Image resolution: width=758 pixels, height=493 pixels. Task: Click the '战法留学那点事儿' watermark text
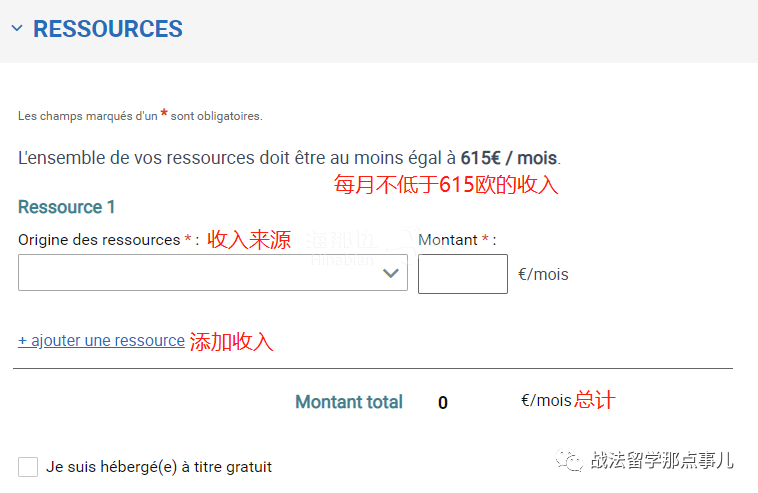(661, 460)
